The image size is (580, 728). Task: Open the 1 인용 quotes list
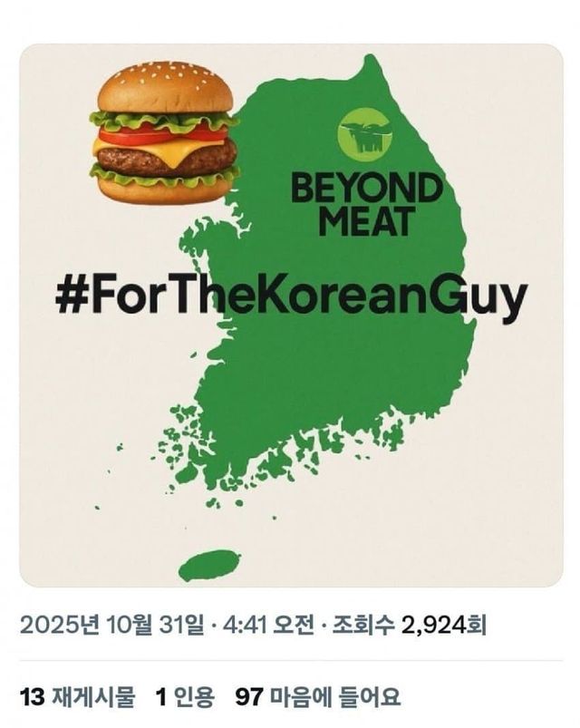[x=185, y=696]
